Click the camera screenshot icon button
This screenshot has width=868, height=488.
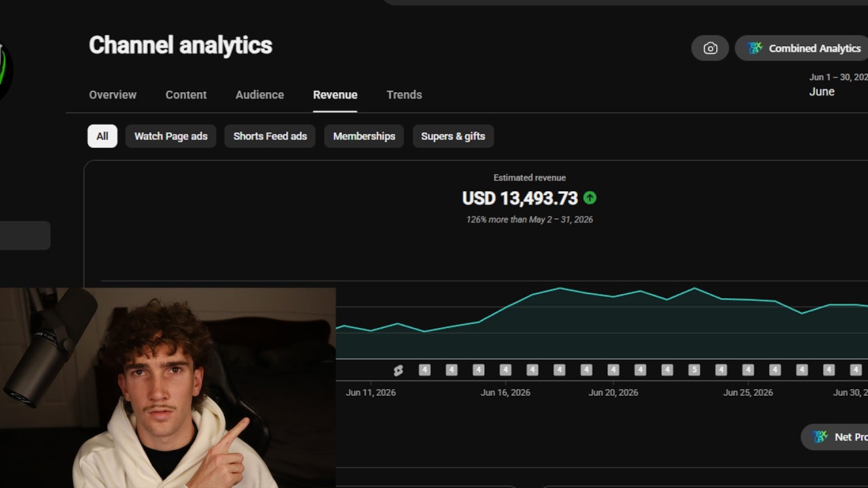pos(710,48)
